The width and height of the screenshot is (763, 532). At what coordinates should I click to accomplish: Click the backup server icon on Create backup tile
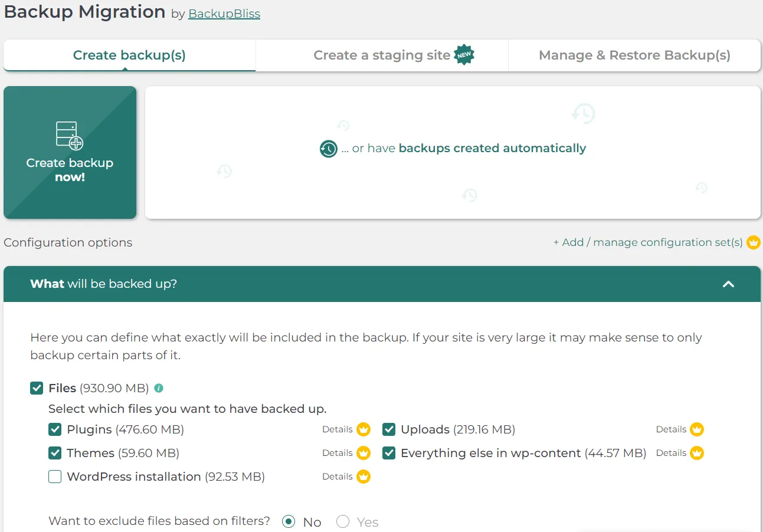(70, 134)
